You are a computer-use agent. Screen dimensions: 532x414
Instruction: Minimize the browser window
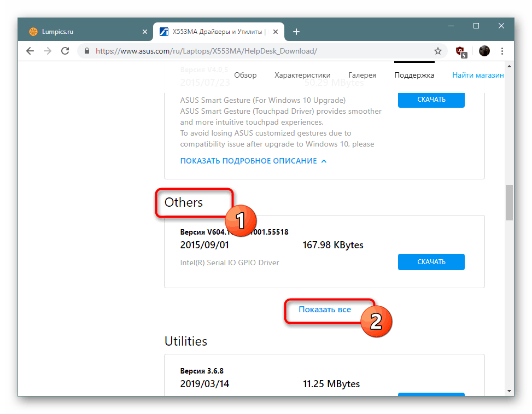pos(451,26)
